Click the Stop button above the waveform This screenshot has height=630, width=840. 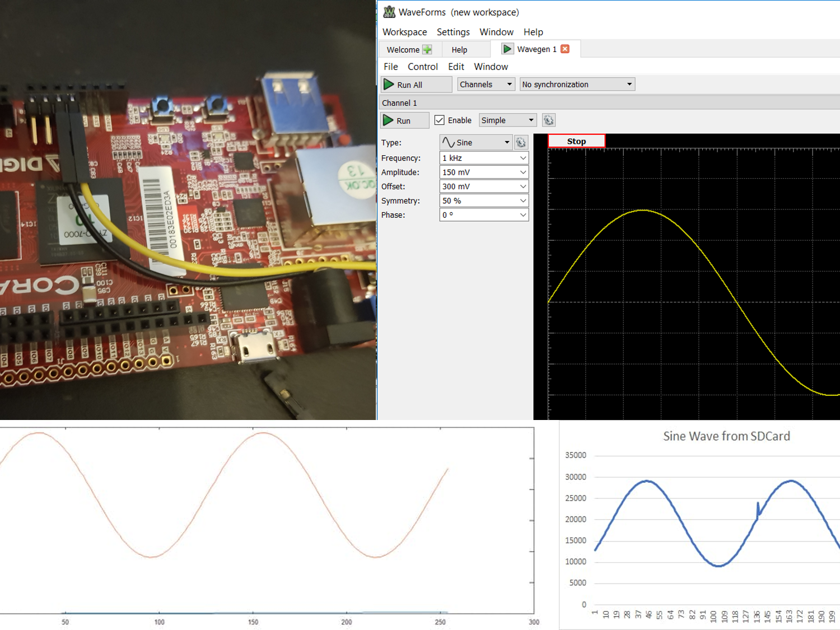coord(576,141)
